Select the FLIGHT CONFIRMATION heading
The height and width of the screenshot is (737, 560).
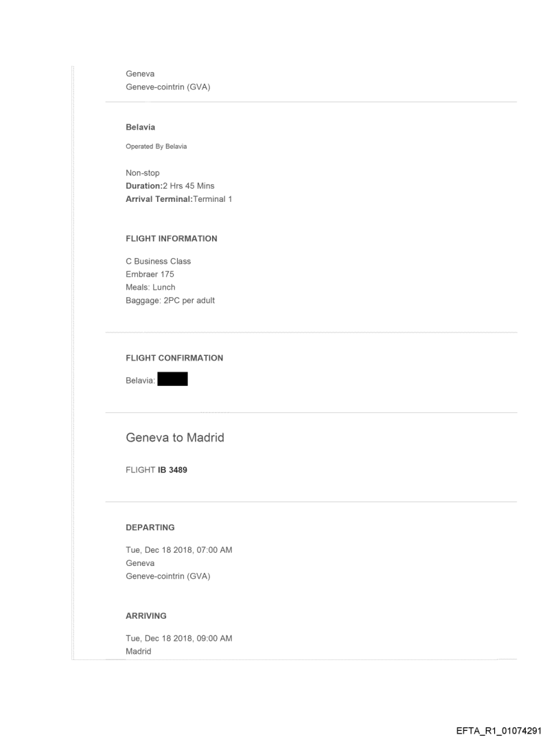(x=174, y=358)
